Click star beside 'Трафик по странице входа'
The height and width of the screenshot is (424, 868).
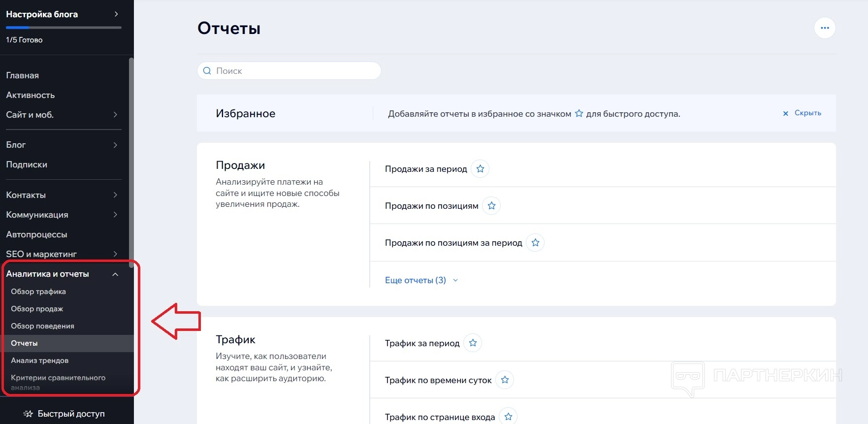508,417
